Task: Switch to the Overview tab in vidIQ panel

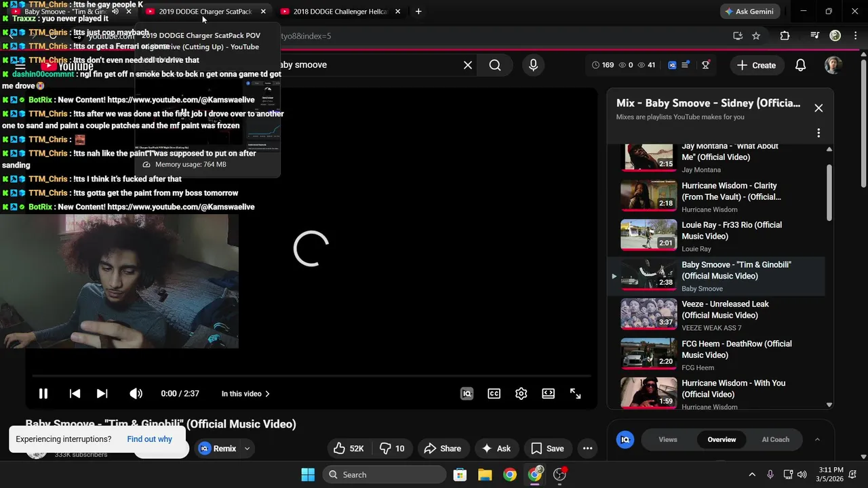Action: [722, 440]
